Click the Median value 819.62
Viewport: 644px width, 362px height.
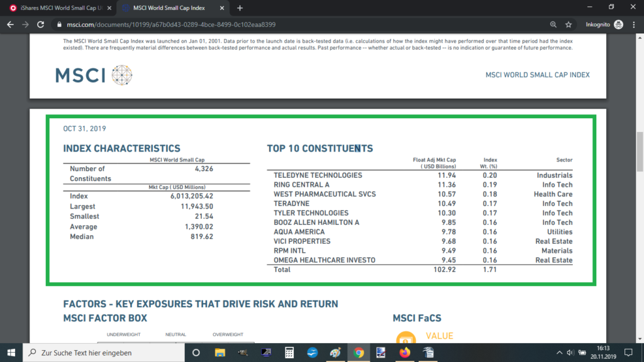202,236
